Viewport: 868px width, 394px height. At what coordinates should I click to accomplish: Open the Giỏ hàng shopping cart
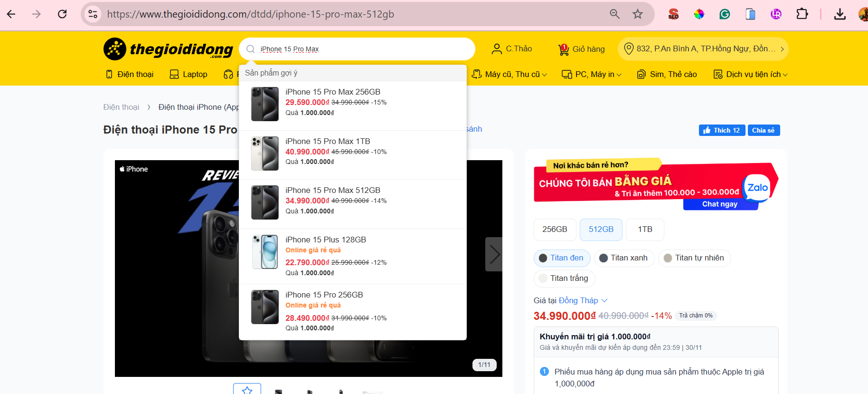[581, 49]
